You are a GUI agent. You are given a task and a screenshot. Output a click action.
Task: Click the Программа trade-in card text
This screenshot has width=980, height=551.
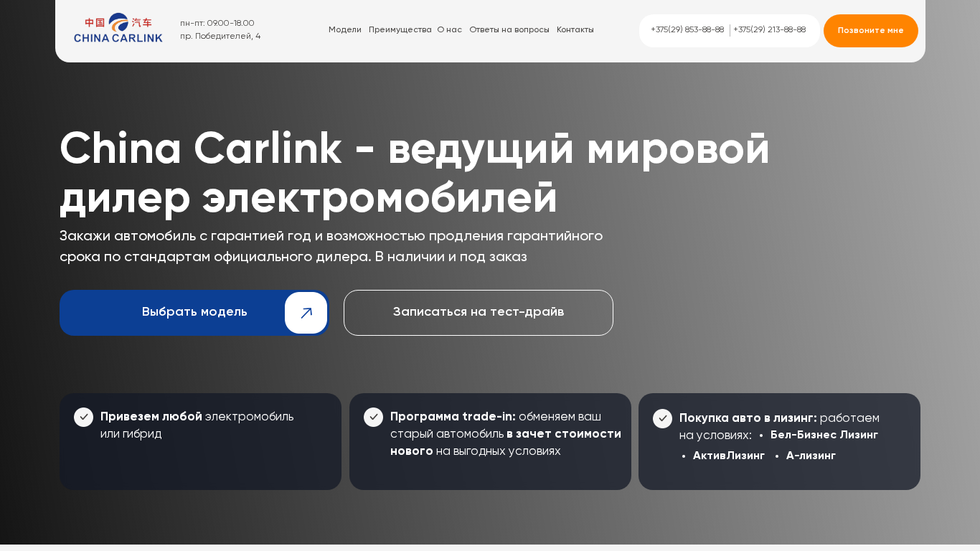pyautogui.click(x=506, y=434)
